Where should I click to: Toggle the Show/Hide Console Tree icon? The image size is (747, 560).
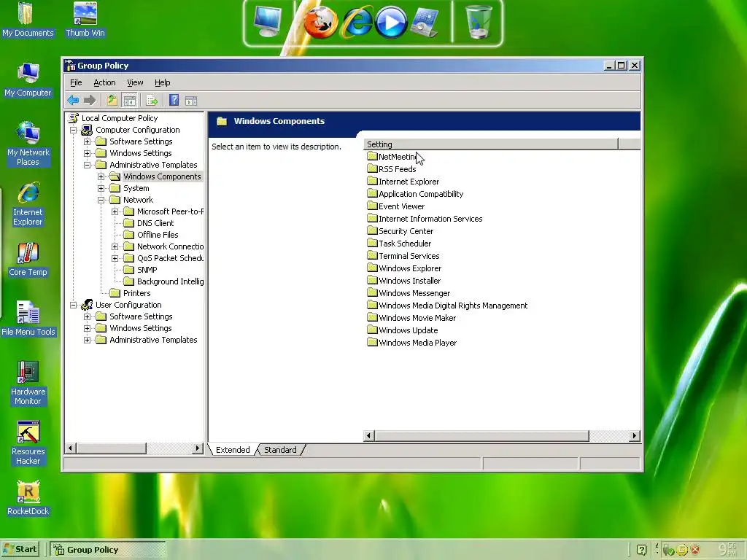click(129, 100)
